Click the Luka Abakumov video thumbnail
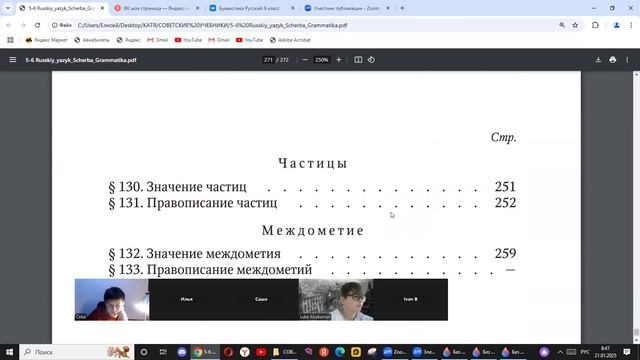The height and width of the screenshot is (360, 640). click(x=336, y=300)
